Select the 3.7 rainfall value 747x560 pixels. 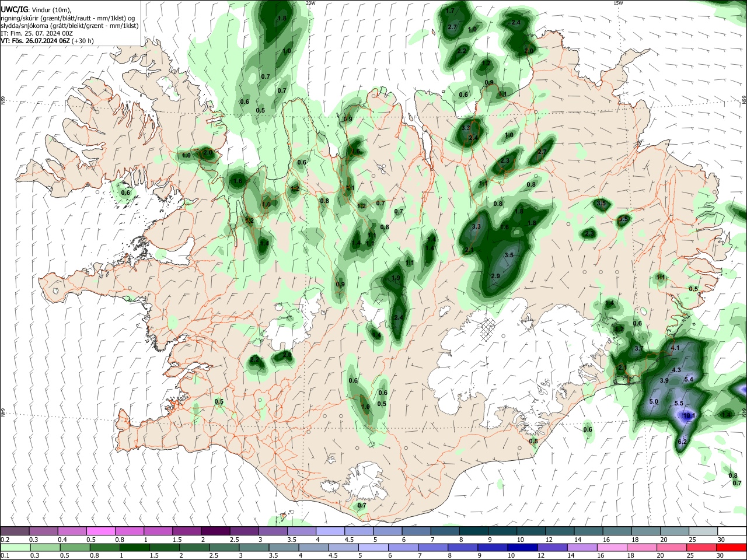coord(638,348)
